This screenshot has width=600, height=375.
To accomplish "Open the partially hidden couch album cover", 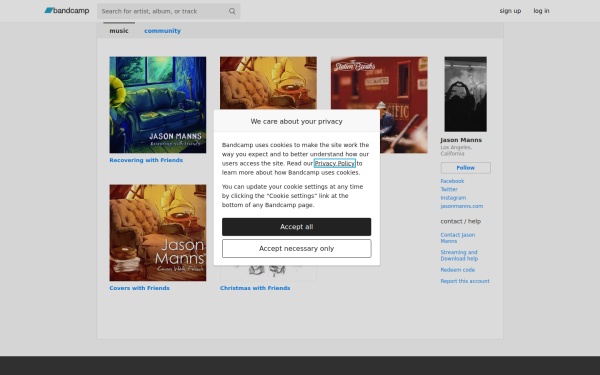I will [268, 83].
